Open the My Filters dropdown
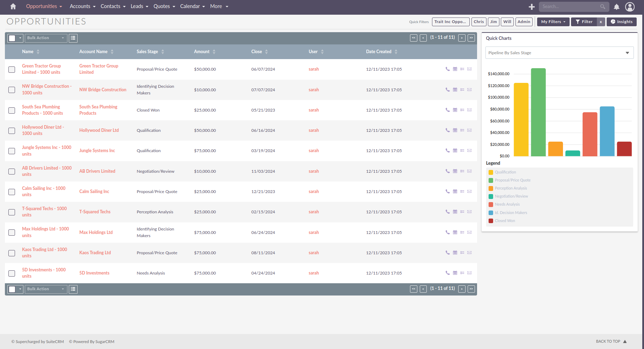Screen dimensions: 644x349 point(553,22)
